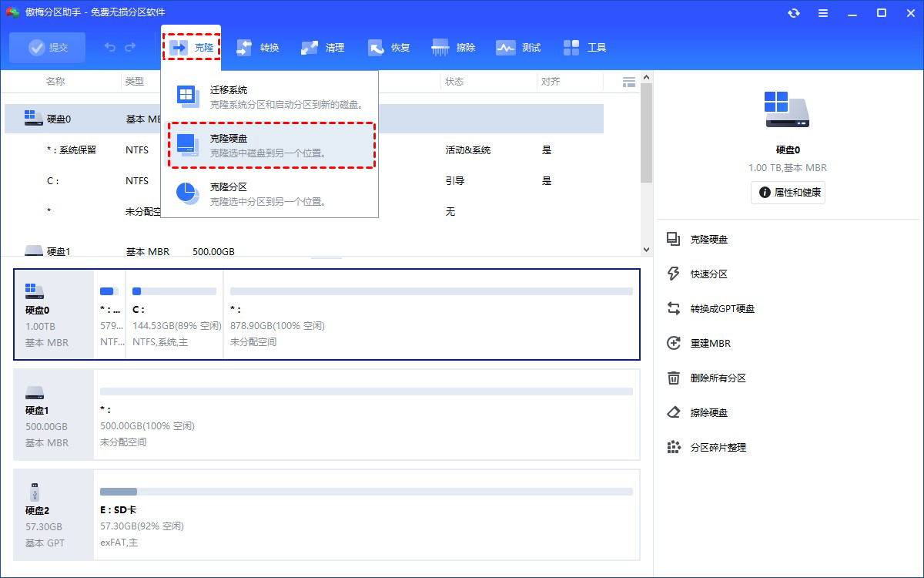Select the 恢复 (Recover) toolbar icon
Viewport: 924px width, 578px height.
(388, 47)
